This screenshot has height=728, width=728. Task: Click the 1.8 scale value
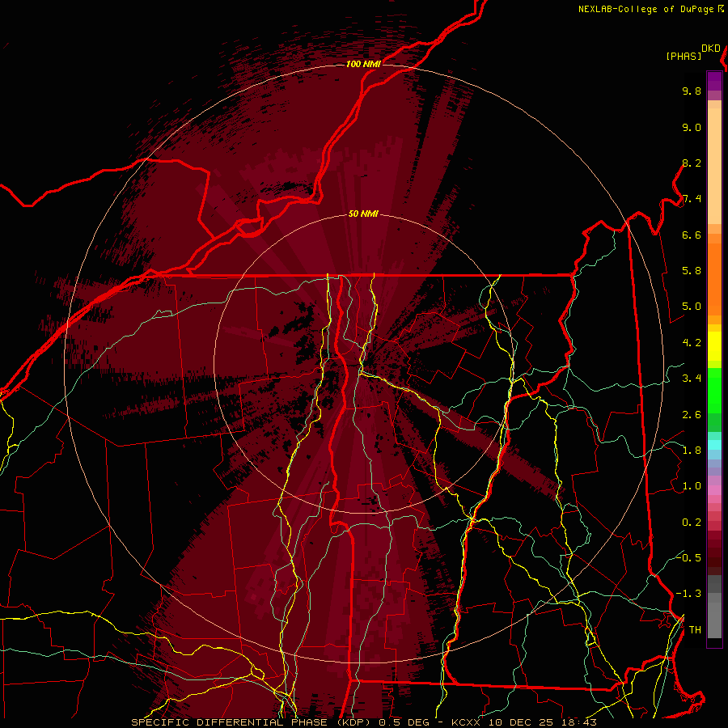point(692,451)
